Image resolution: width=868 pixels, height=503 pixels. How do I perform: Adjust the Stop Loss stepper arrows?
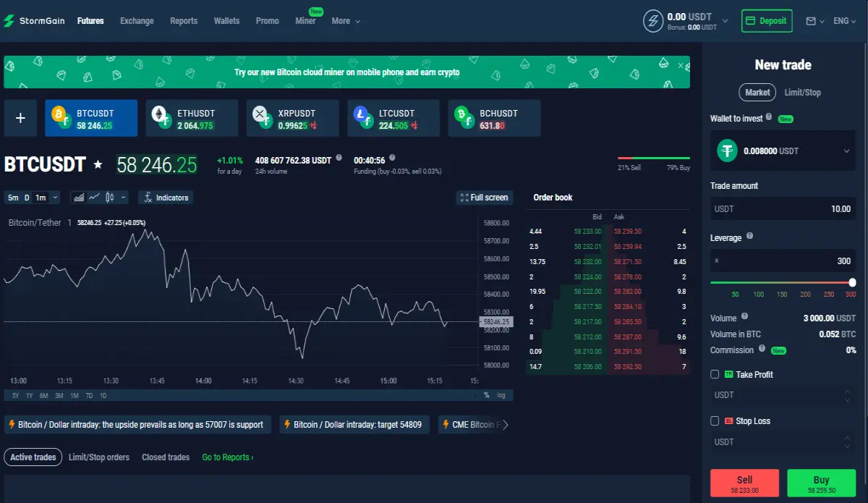(x=847, y=441)
